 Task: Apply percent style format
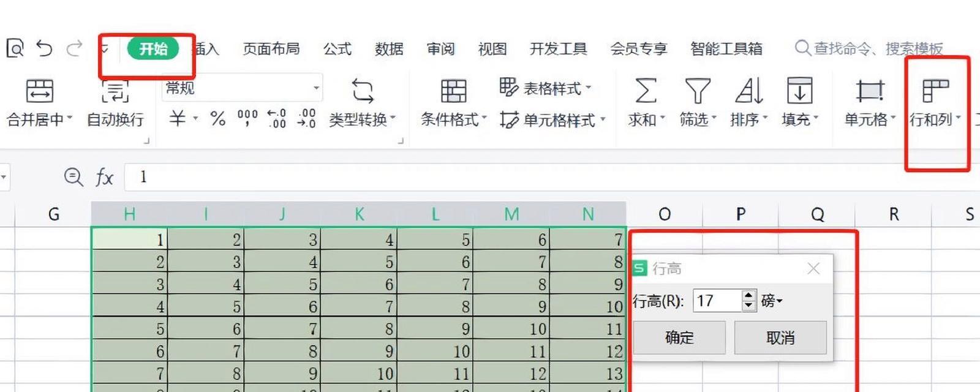pos(217,118)
